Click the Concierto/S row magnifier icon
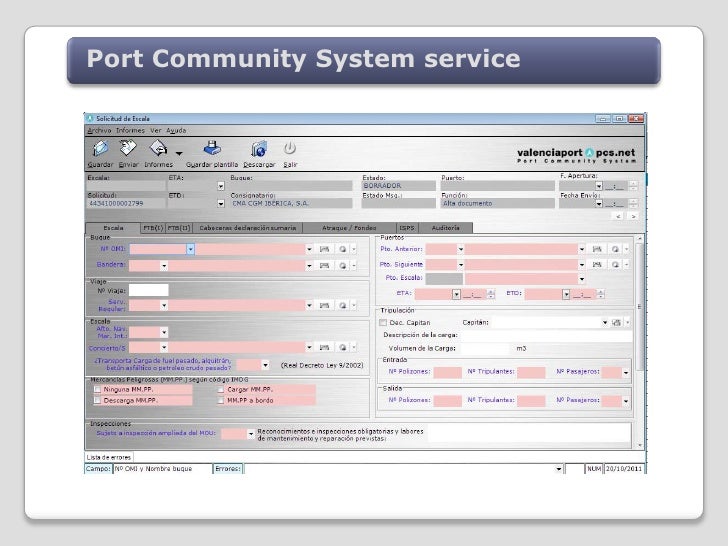728x546 pixels. click(343, 347)
